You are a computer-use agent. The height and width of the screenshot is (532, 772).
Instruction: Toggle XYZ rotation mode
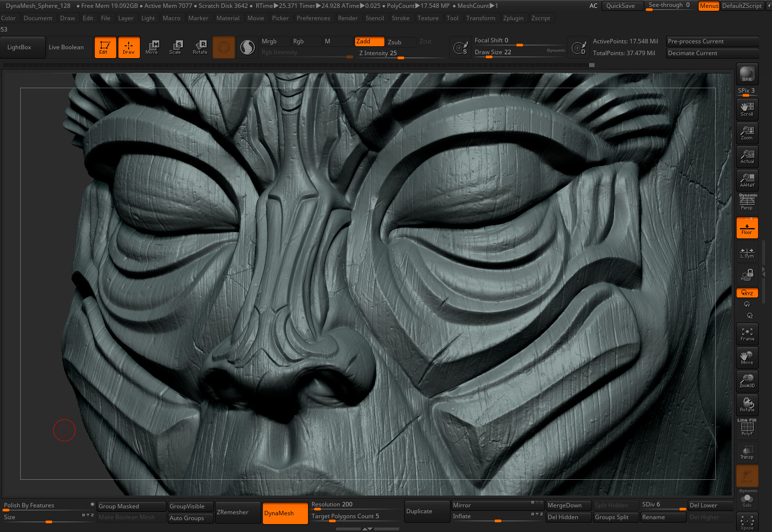747,293
